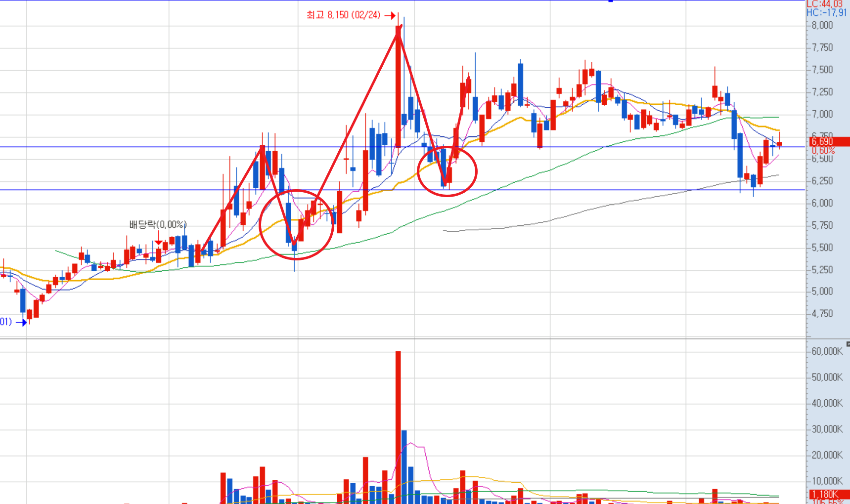Image resolution: width=850 pixels, height=504 pixels.
Task: Click the 5,750 price axis label
Action: click(822, 226)
